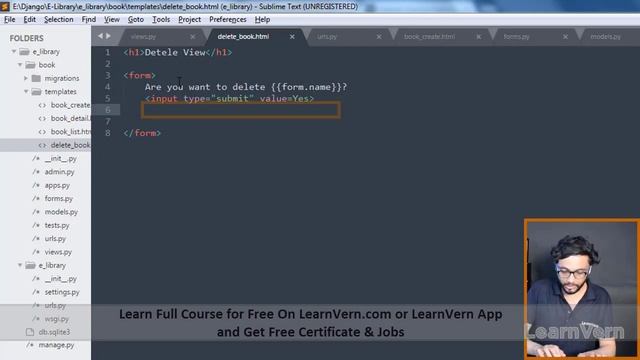
Task: Switch to the views.py tab
Action: 143,37
